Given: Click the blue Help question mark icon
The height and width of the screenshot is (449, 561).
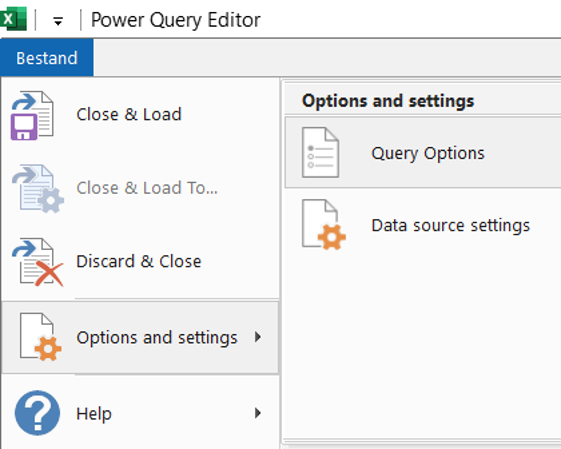Looking at the screenshot, I should tap(37, 413).
